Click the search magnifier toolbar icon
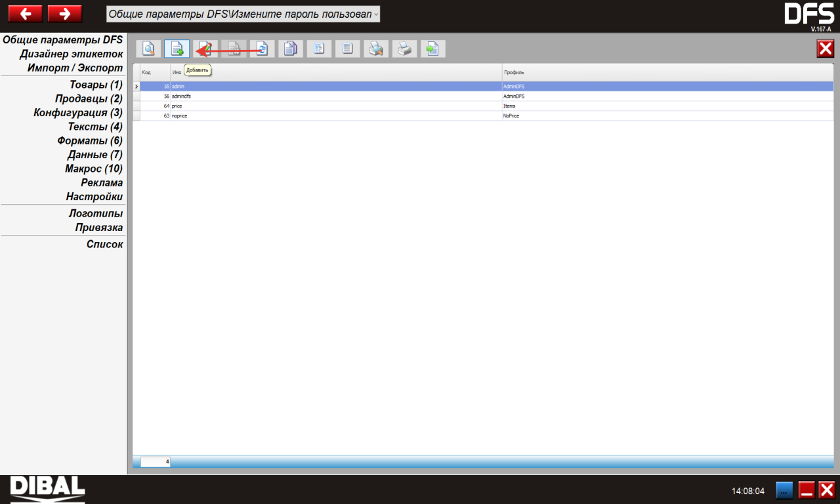This screenshot has width=840, height=504. click(x=148, y=49)
